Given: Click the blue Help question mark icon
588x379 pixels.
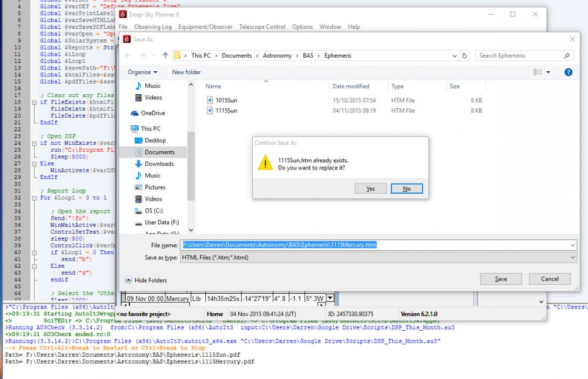Looking at the screenshot, I should (568, 72).
